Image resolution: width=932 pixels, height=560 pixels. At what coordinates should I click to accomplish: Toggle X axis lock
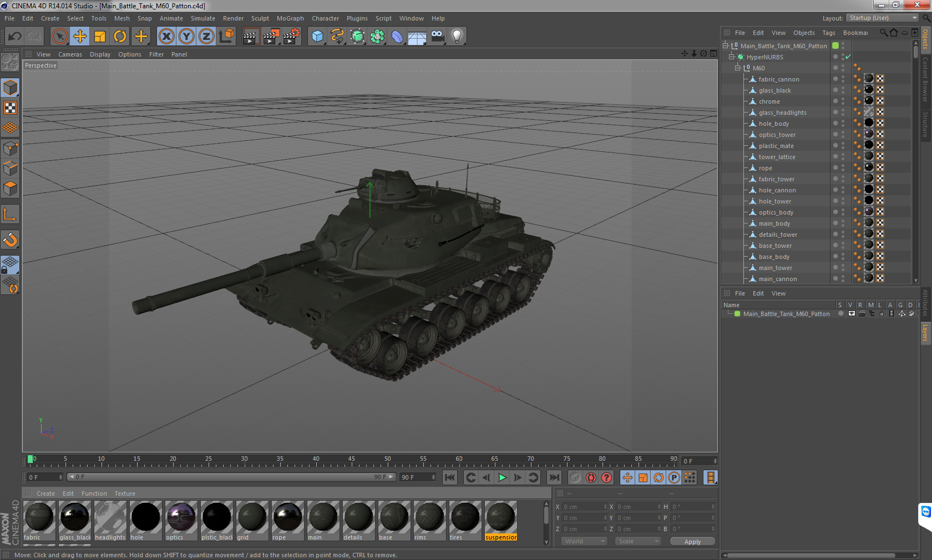pyautogui.click(x=166, y=37)
